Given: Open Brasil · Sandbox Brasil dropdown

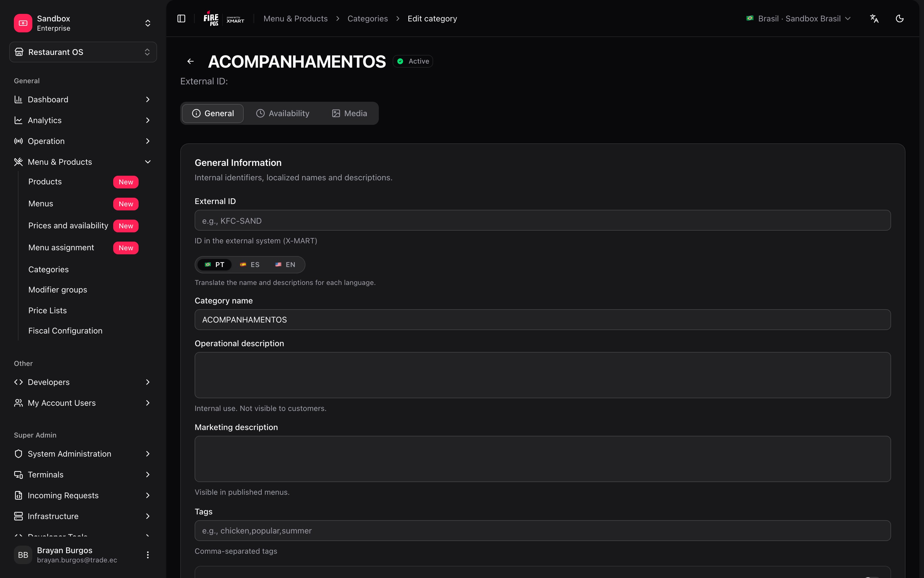Looking at the screenshot, I should point(799,18).
